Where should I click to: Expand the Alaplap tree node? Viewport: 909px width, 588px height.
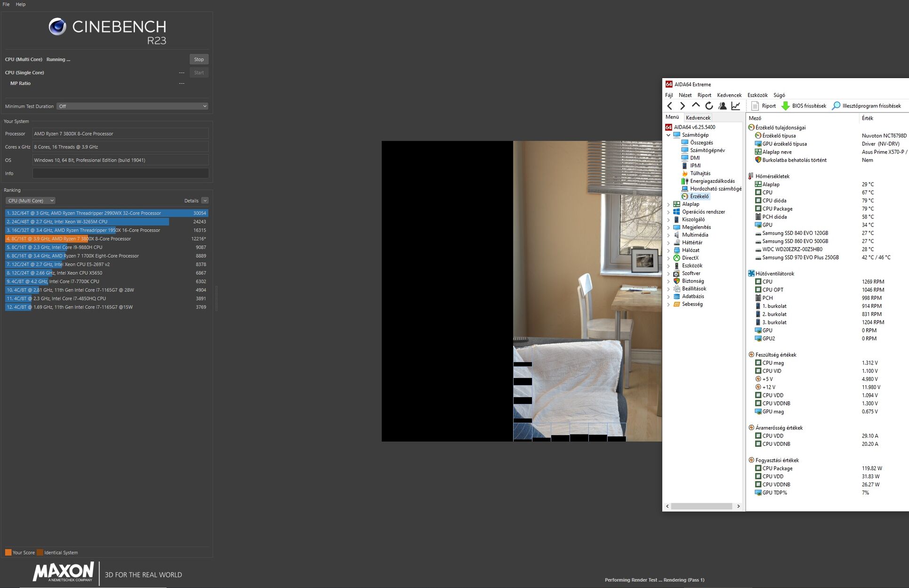coord(668,204)
